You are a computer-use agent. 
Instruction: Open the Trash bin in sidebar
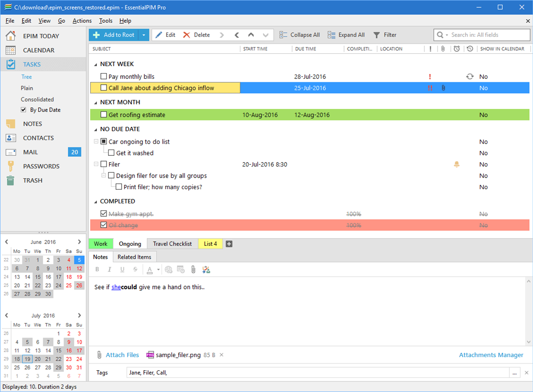tap(11, 181)
